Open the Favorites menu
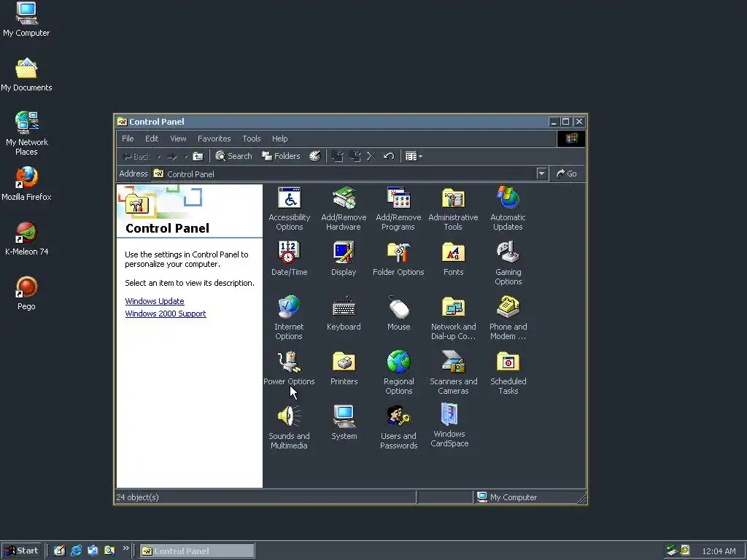The height and width of the screenshot is (560, 747). pos(214,139)
